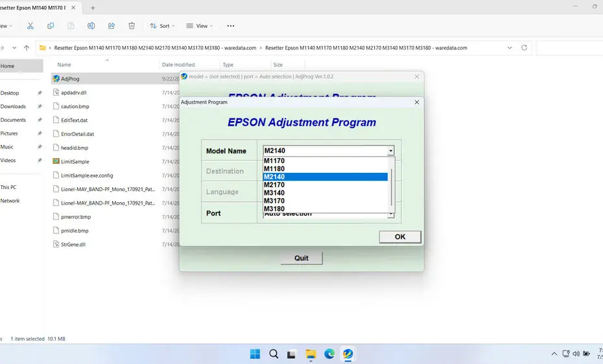This screenshot has height=364, width=603.
Task: Click the Explorer search box
Action: click(x=569, y=48)
